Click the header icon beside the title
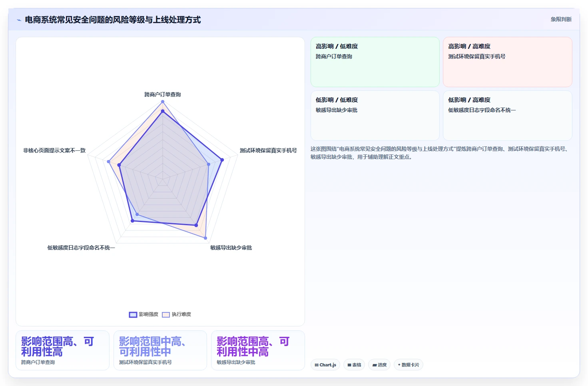Image resolution: width=588 pixels, height=386 pixels. [x=19, y=20]
